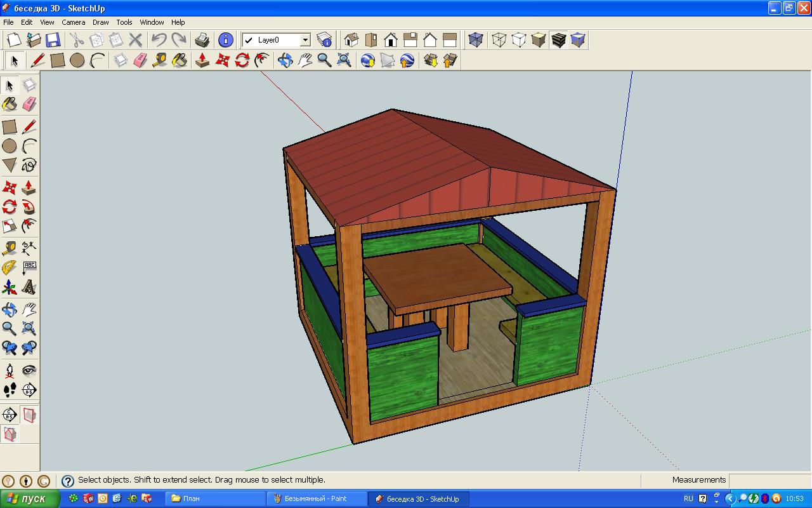This screenshot has width=812, height=508.
Task: Place the model in Google Earth
Action: coord(407,60)
